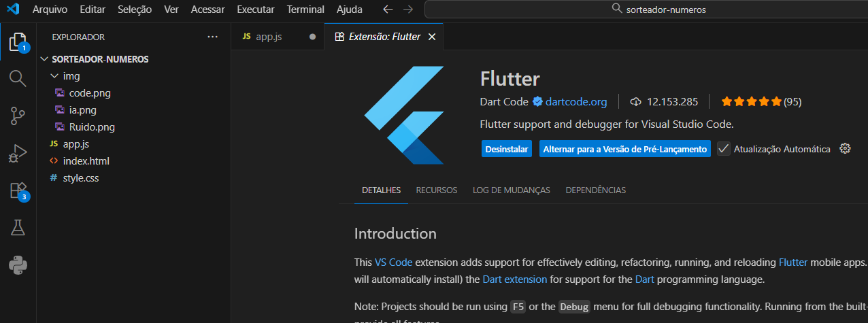The height and width of the screenshot is (323, 868).
Task: Click the HTML icon of index.html
Action: point(54,161)
